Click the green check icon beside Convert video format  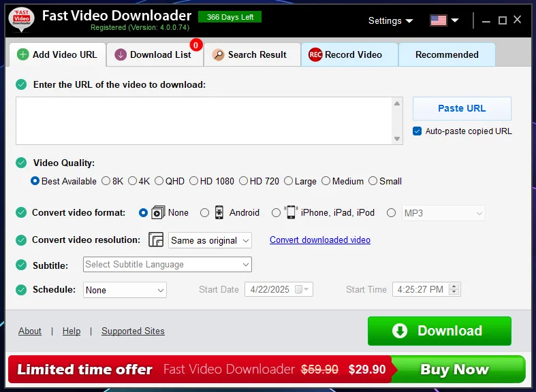point(21,212)
